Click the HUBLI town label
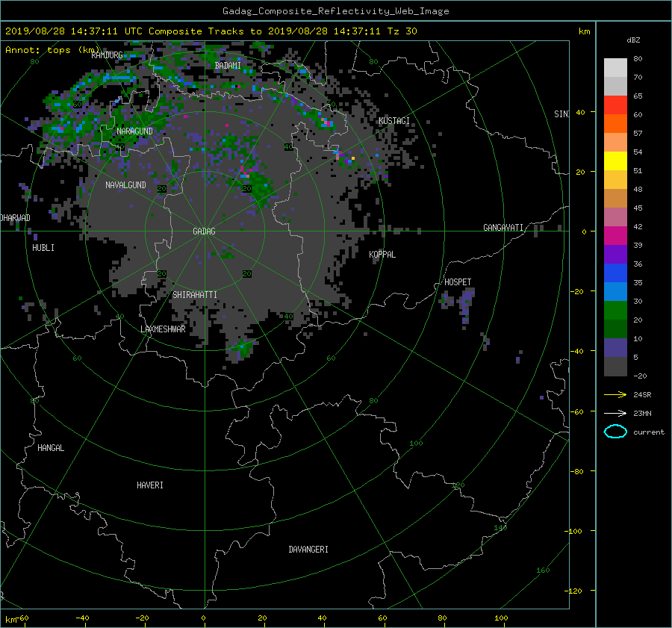672x628 pixels. (43, 248)
